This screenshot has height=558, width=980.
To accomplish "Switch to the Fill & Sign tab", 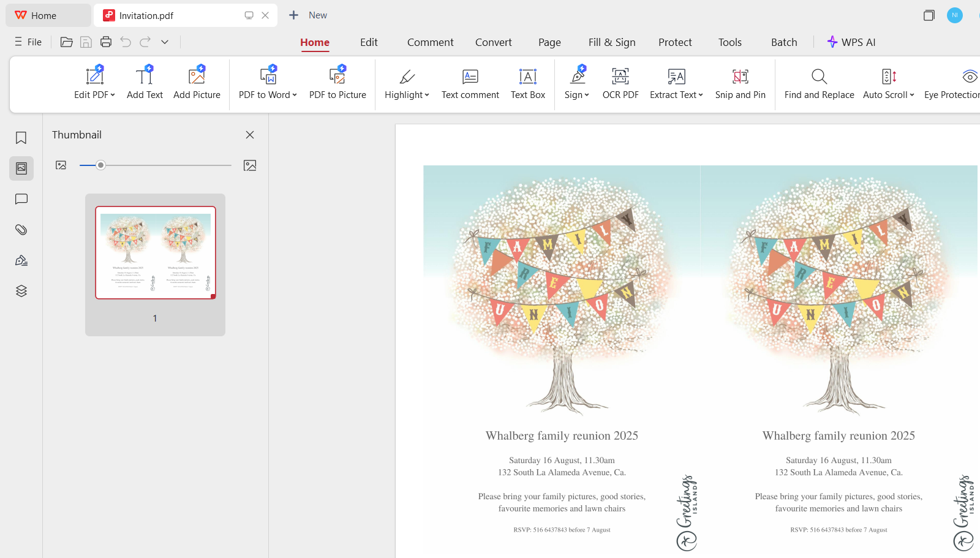I will [611, 42].
